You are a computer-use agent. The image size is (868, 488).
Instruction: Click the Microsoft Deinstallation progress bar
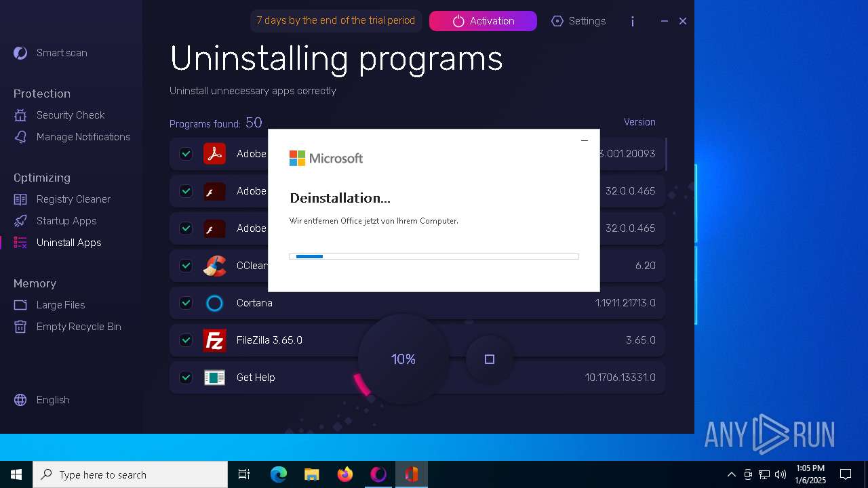click(434, 256)
